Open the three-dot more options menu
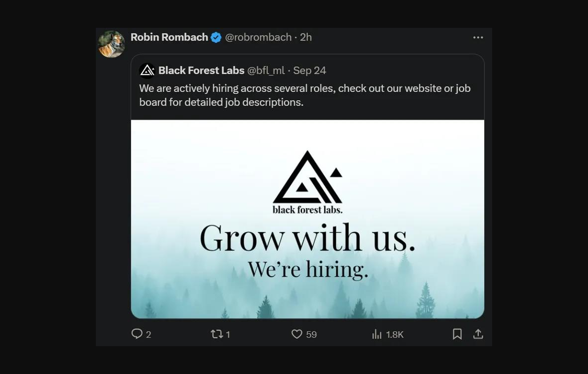The image size is (588, 374). click(x=478, y=38)
